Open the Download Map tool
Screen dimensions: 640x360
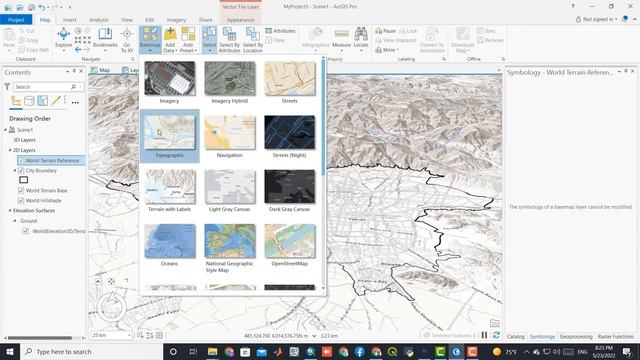(x=462, y=40)
